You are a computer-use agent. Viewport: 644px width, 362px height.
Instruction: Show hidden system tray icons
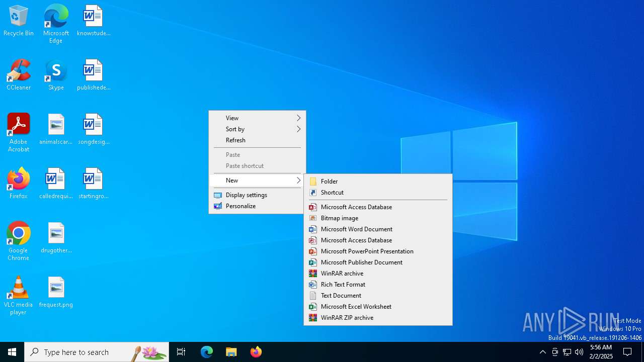tap(542, 352)
